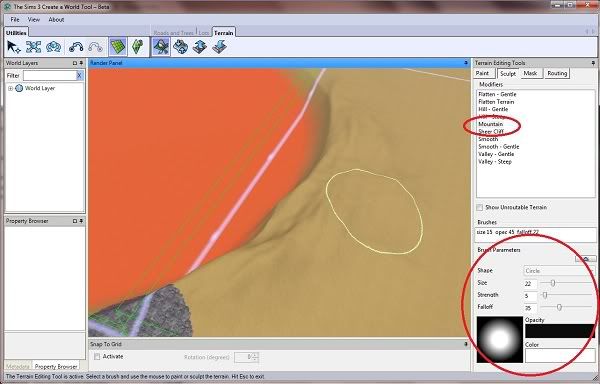Open the Shape dropdown set to Circle

click(x=558, y=271)
